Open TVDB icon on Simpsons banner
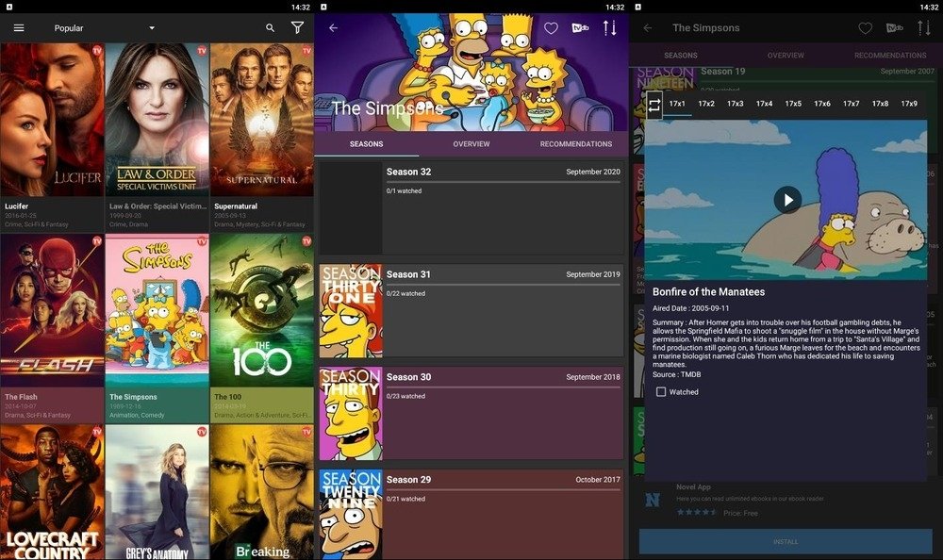 click(580, 27)
